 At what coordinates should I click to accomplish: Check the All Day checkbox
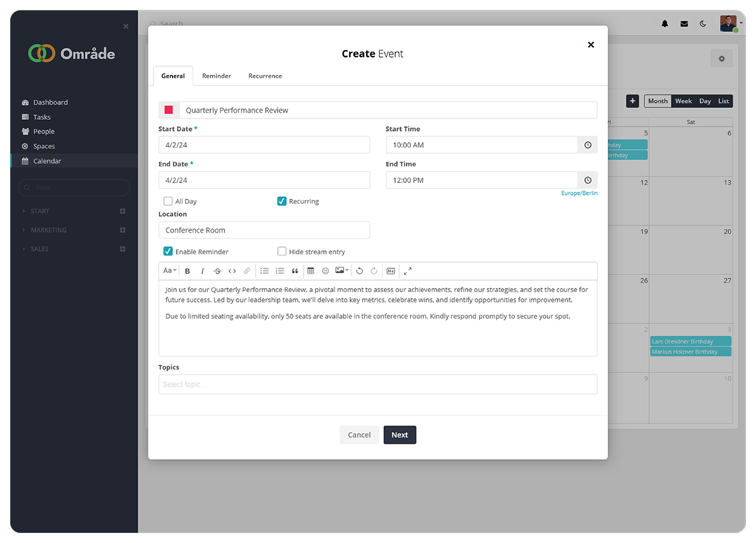[168, 201]
